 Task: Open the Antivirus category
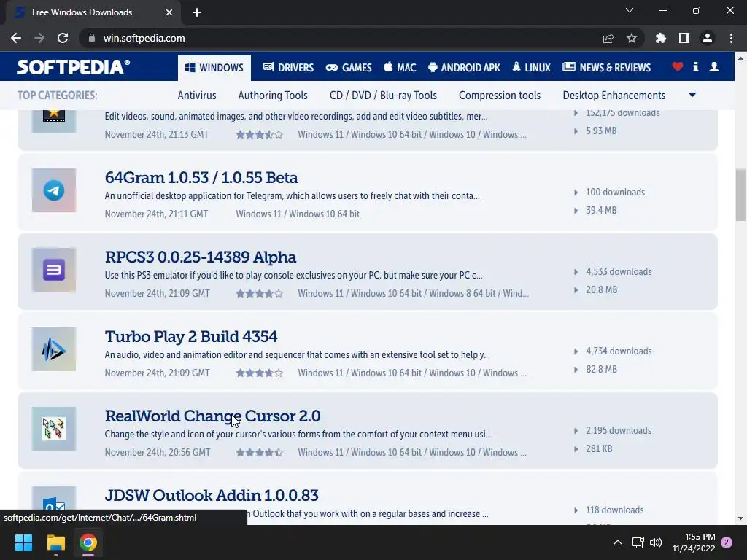[x=197, y=96]
